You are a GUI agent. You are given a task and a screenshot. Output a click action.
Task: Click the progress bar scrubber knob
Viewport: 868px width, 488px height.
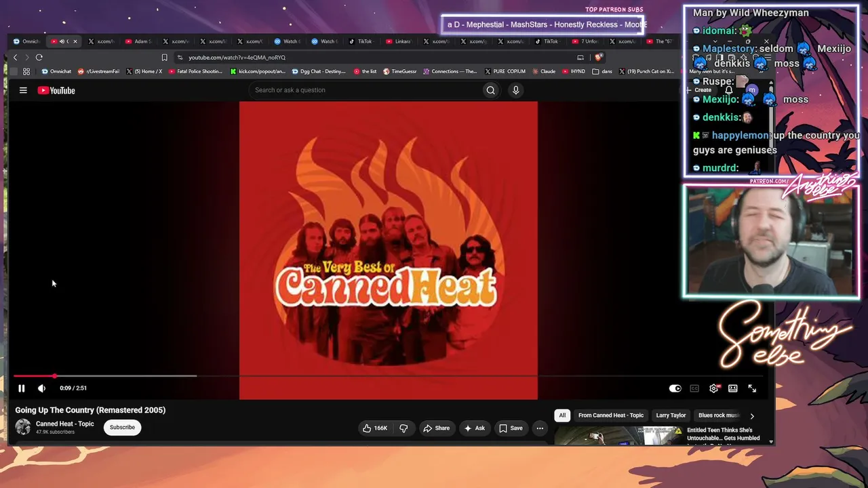(x=54, y=375)
